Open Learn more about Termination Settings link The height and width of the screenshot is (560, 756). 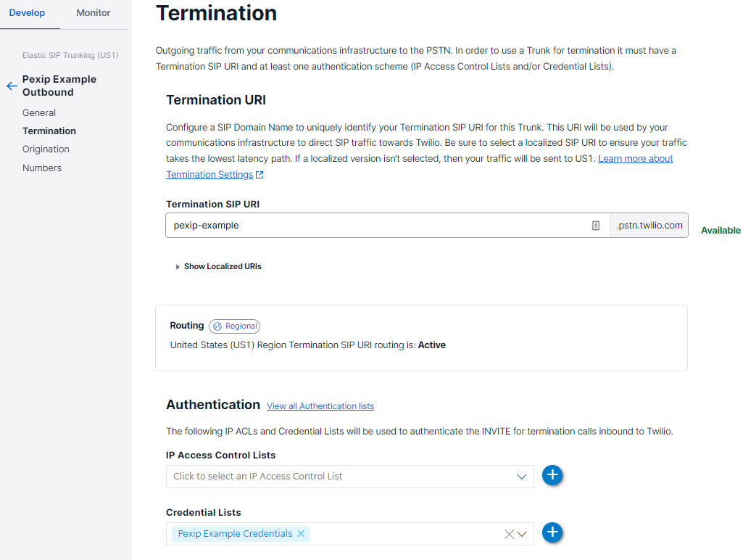[x=635, y=158]
